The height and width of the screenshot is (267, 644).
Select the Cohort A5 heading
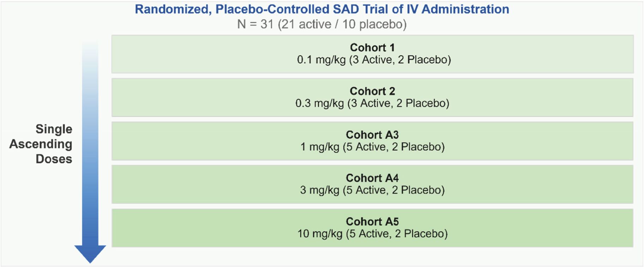pyautogui.click(x=372, y=222)
